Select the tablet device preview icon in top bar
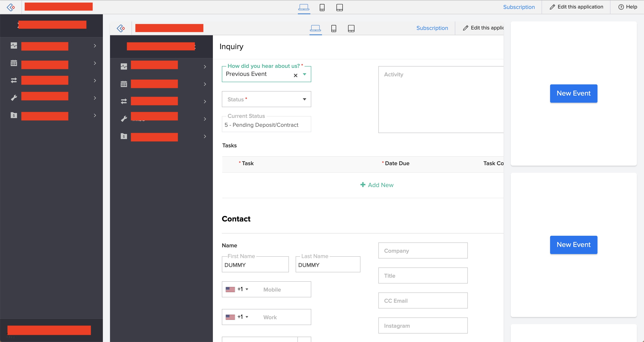The image size is (644, 342). tap(339, 7)
